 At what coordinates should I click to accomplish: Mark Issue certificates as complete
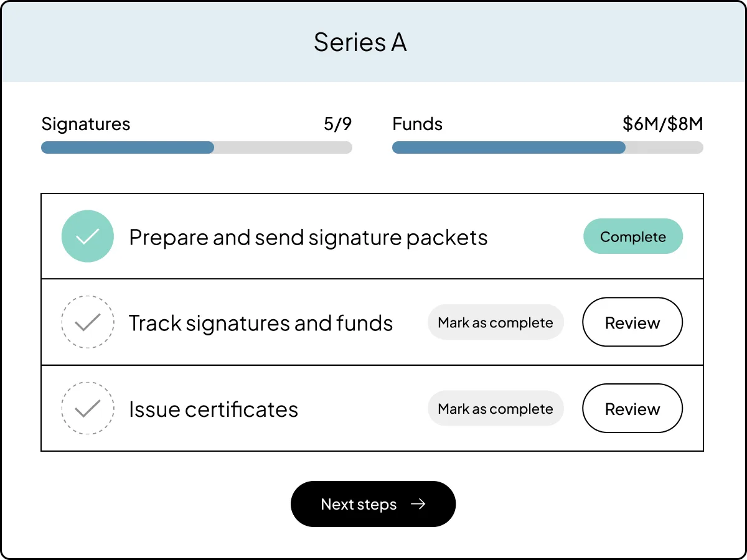coord(496,408)
